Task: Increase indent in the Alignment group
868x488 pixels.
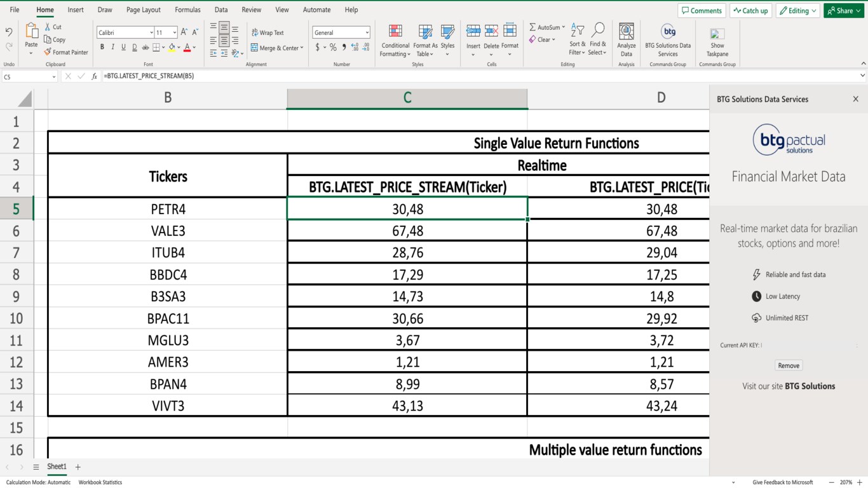Action: click(x=224, y=53)
